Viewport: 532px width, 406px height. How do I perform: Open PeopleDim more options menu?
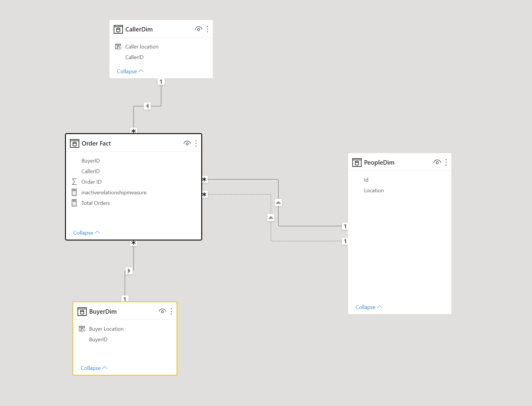[446, 162]
